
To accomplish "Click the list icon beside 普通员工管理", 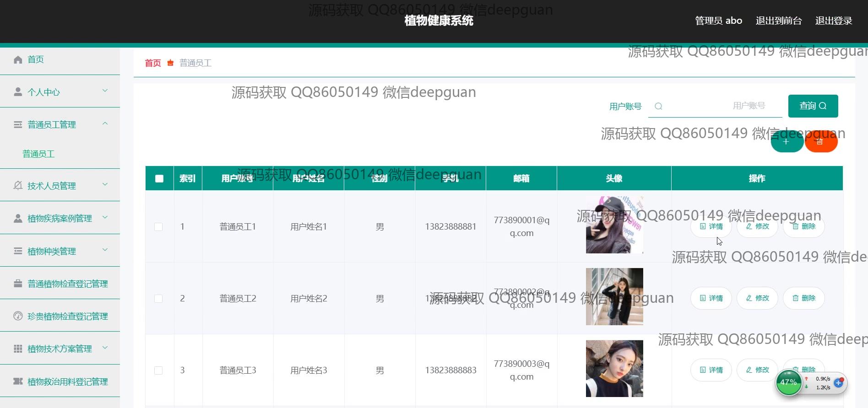I will [x=18, y=124].
